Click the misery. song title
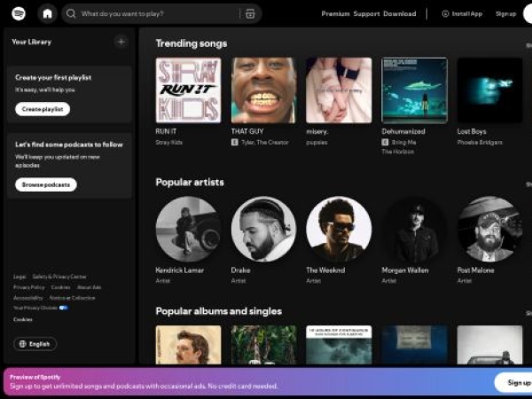Screen dimensions: 532x399 (x=317, y=131)
